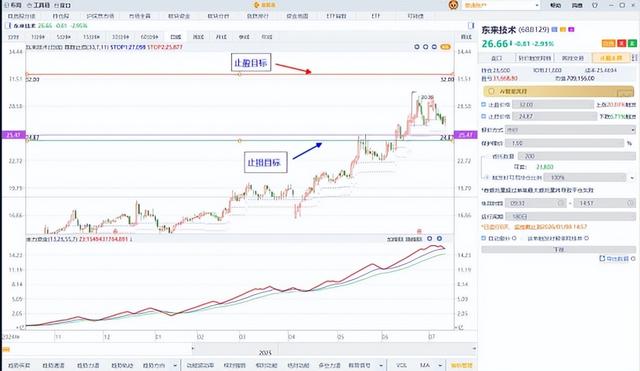Click the order quantity field showing 200
Screen dimensions: 640x371
click(x=577, y=156)
